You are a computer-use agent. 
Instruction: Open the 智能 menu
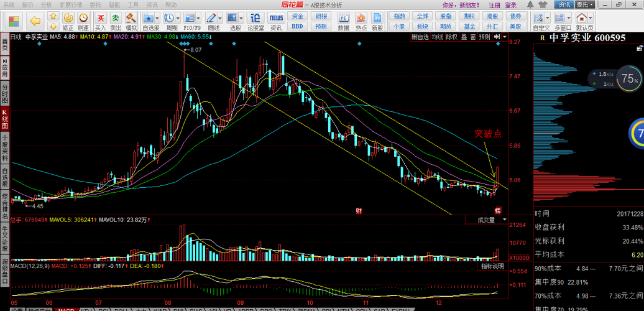coord(114,5)
